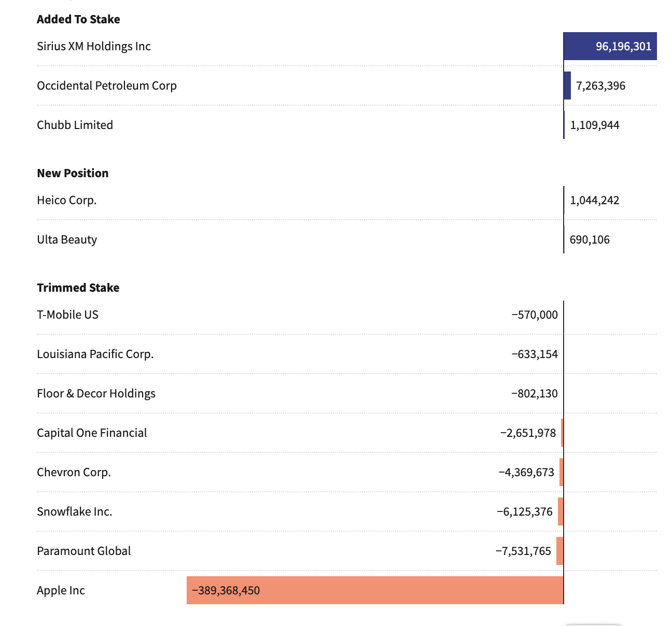
Task: Select the Chubb Limited row label
Action: (x=75, y=125)
